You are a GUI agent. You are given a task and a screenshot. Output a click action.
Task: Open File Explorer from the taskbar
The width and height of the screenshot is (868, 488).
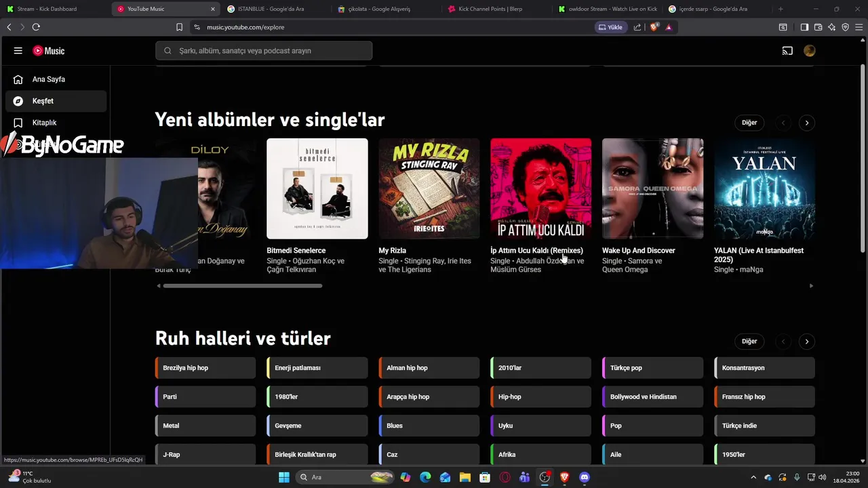(465, 477)
